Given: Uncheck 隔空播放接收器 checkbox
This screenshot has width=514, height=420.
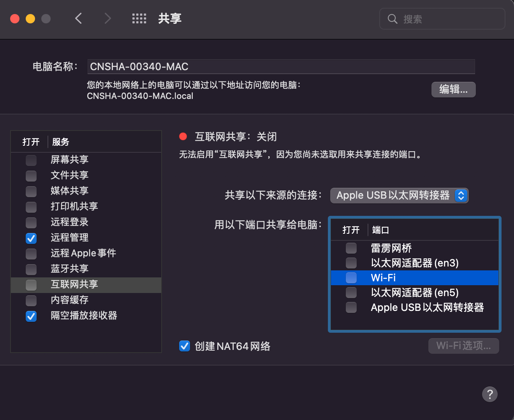Looking at the screenshot, I should click(31, 316).
